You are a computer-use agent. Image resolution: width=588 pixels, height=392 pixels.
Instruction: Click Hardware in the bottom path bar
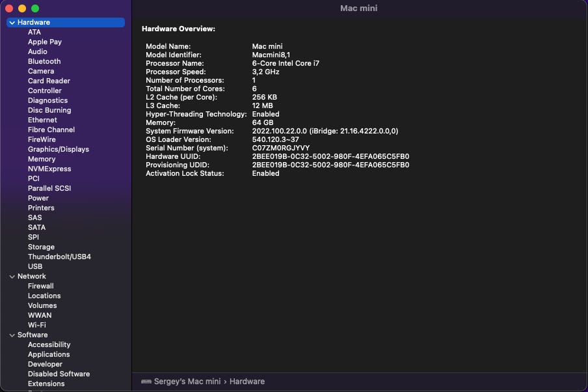tap(247, 382)
